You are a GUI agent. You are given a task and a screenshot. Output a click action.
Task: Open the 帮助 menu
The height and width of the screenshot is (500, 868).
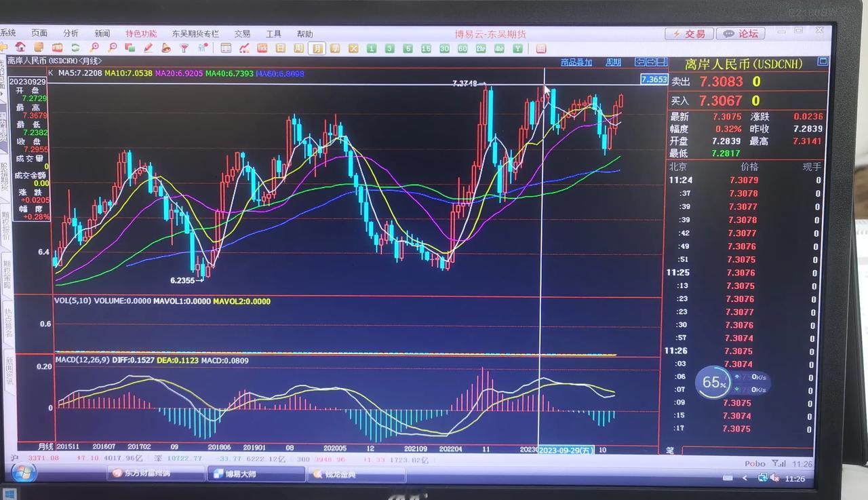click(x=304, y=34)
